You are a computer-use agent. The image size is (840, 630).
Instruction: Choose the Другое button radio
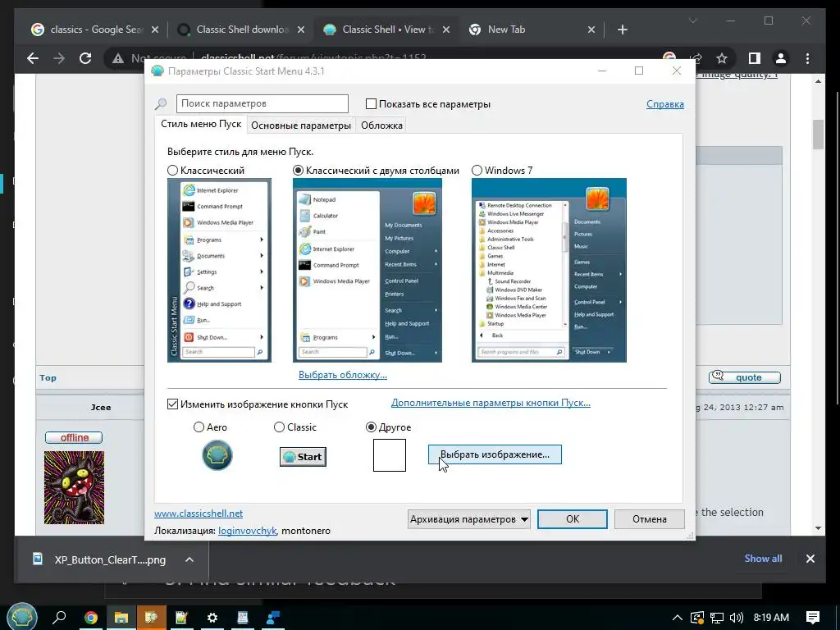pos(371,427)
